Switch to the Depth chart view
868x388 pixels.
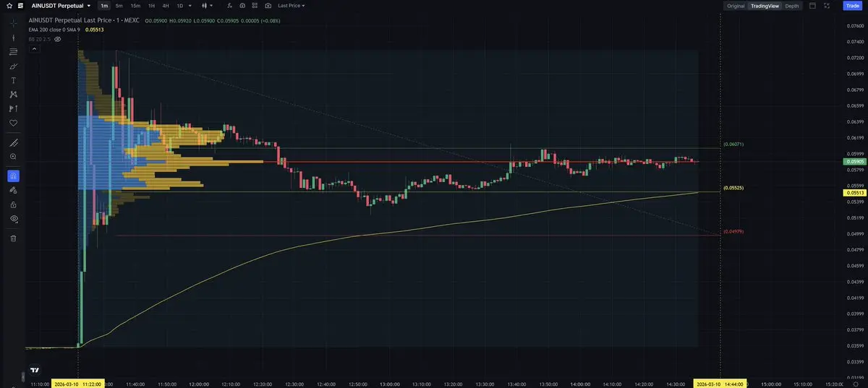(792, 6)
